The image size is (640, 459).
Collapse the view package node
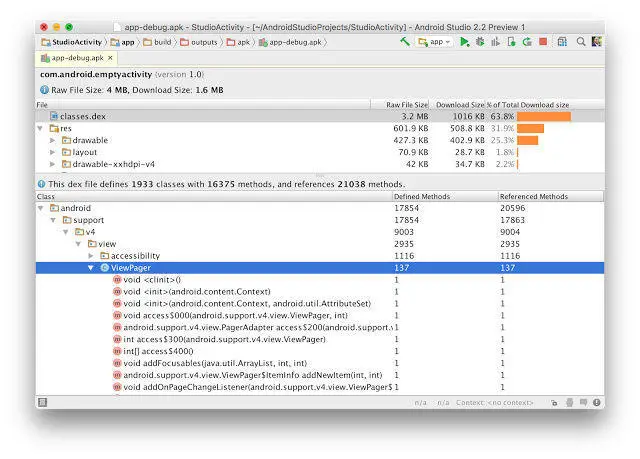point(78,244)
